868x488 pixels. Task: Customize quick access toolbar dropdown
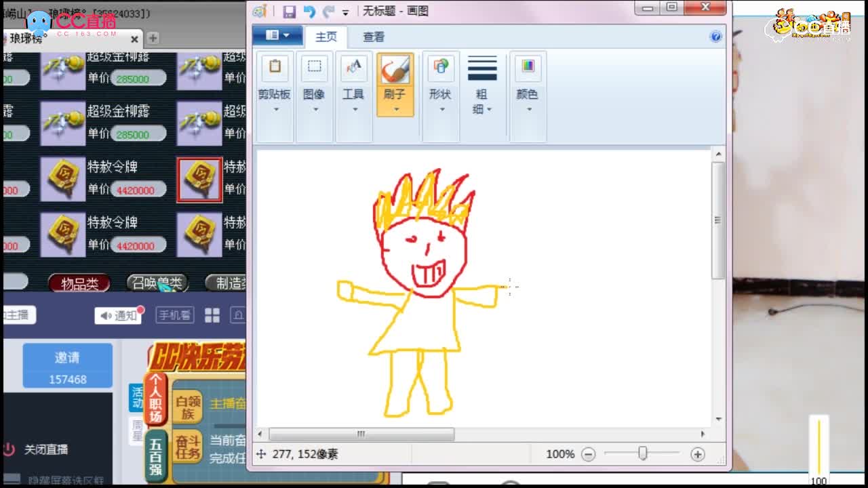pos(346,12)
